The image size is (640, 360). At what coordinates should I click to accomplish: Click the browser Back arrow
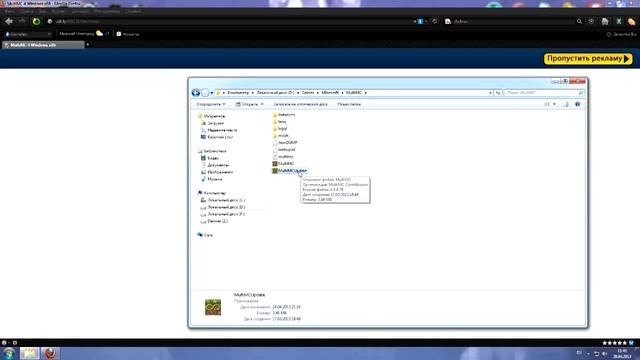pyautogui.click(x=9, y=21)
